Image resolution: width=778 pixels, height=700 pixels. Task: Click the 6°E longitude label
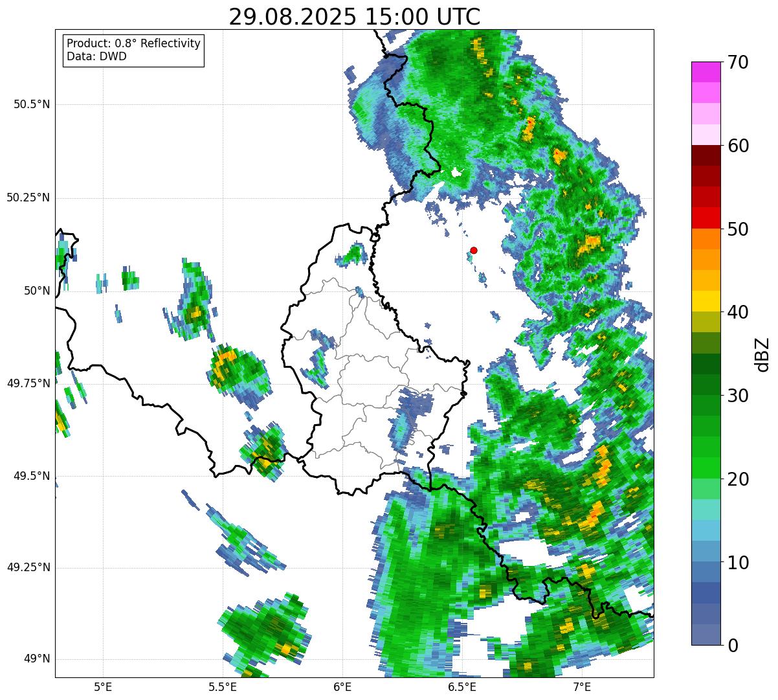tap(342, 686)
